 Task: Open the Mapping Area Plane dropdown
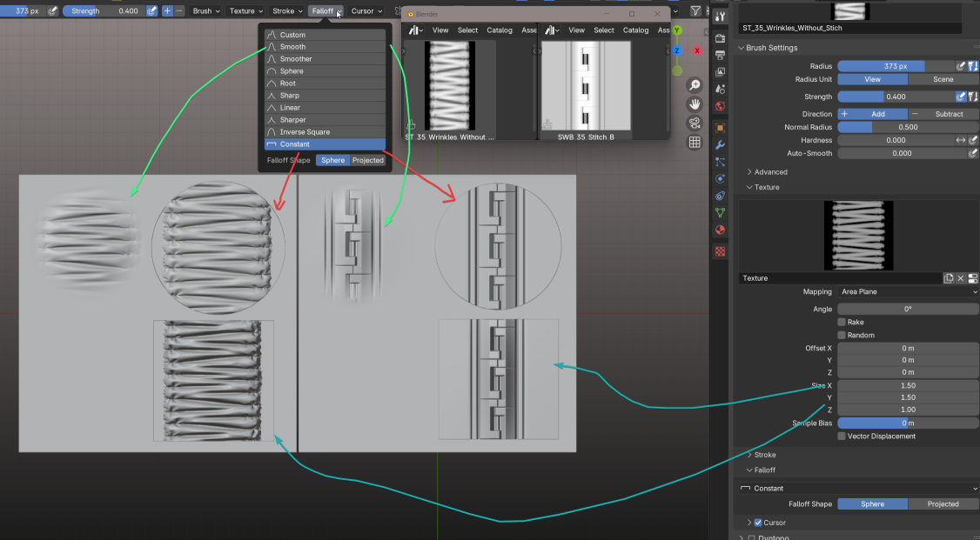click(908, 291)
